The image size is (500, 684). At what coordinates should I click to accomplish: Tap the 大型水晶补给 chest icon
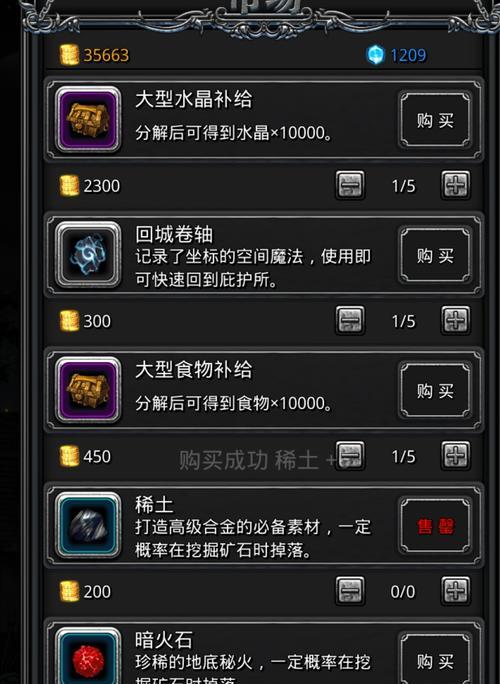tap(88, 119)
